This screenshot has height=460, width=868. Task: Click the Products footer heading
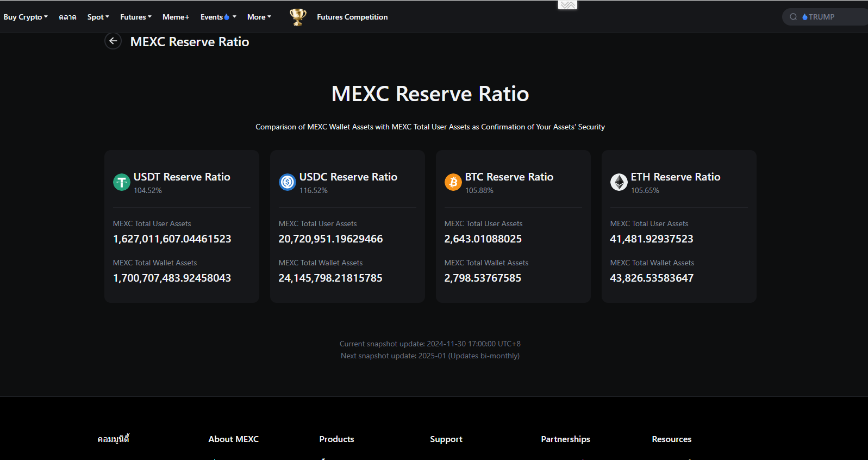click(x=336, y=439)
